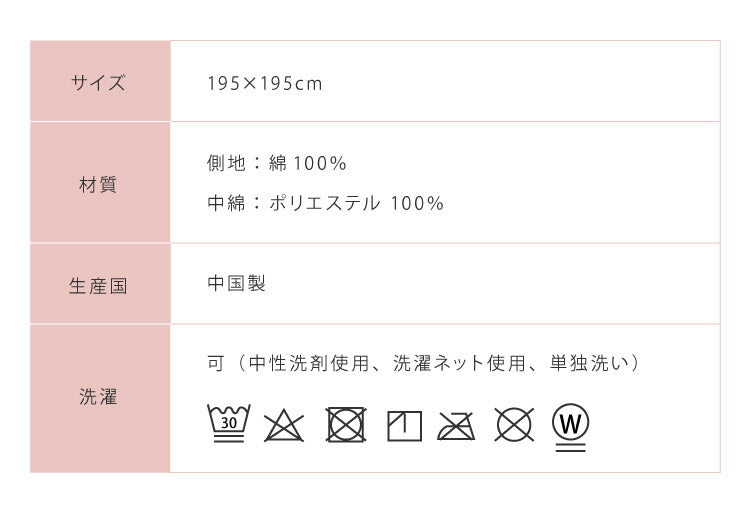The width and height of the screenshot is (750, 532).
Task: Click the do-not-iron icon
Action: coord(456,426)
